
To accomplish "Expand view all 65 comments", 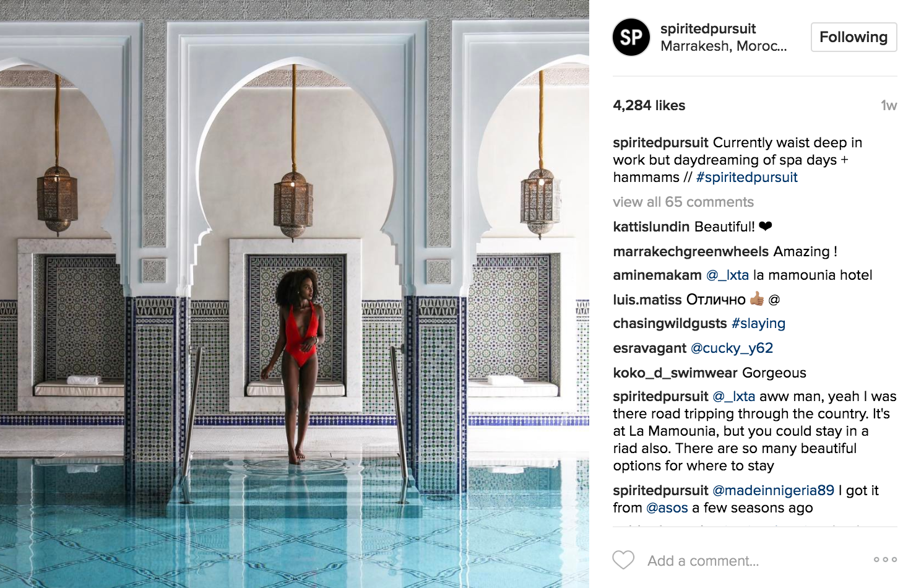I will click(x=683, y=202).
